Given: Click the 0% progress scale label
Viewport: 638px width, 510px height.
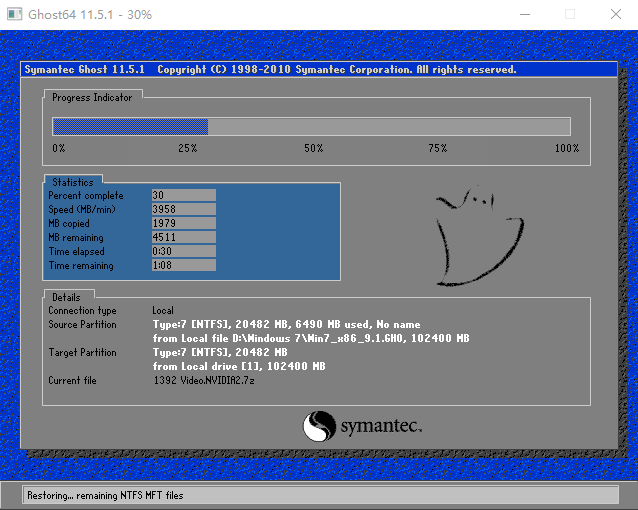Looking at the screenshot, I should pos(59,148).
